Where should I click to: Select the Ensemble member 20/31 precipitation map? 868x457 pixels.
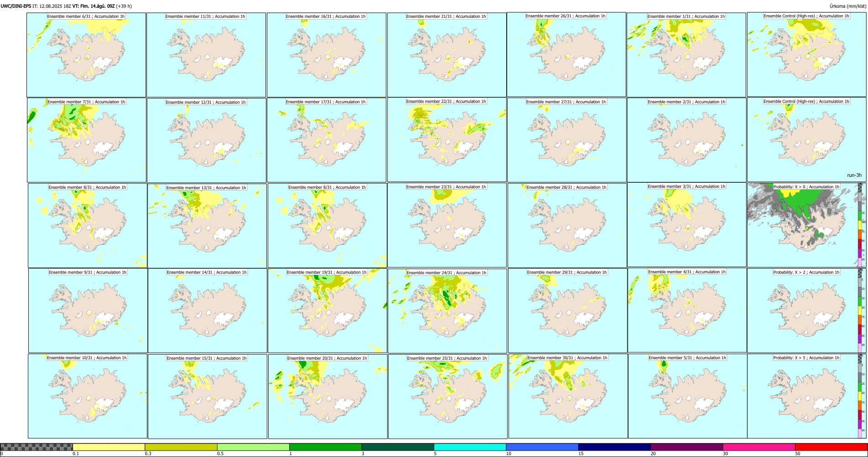pos(328,396)
